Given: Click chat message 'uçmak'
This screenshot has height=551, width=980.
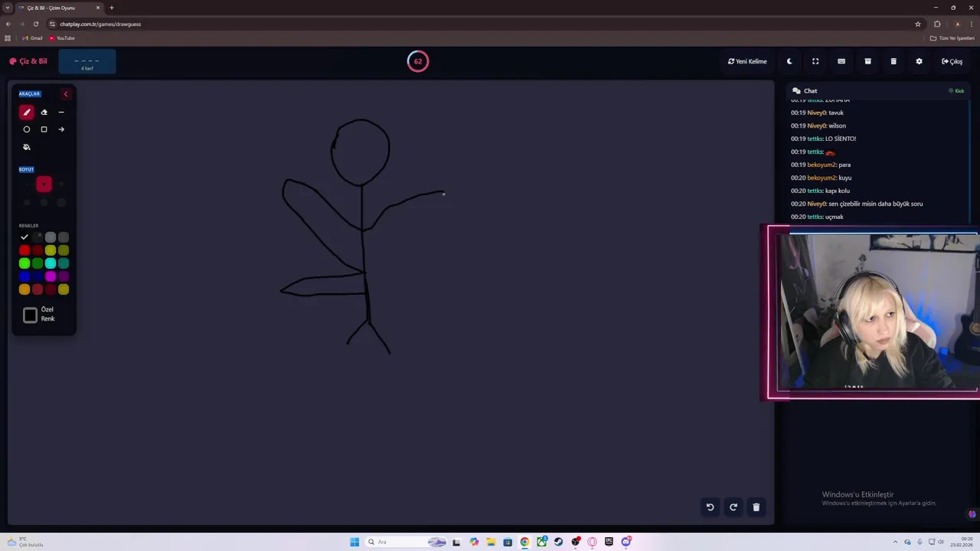Looking at the screenshot, I should click(834, 217).
